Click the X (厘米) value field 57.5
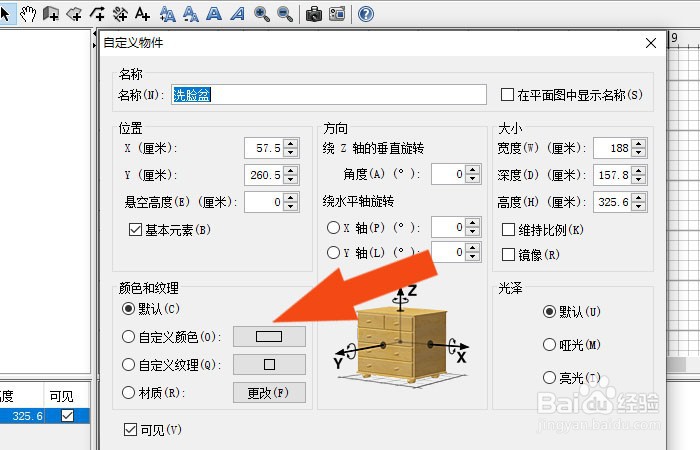 tap(264, 148)
